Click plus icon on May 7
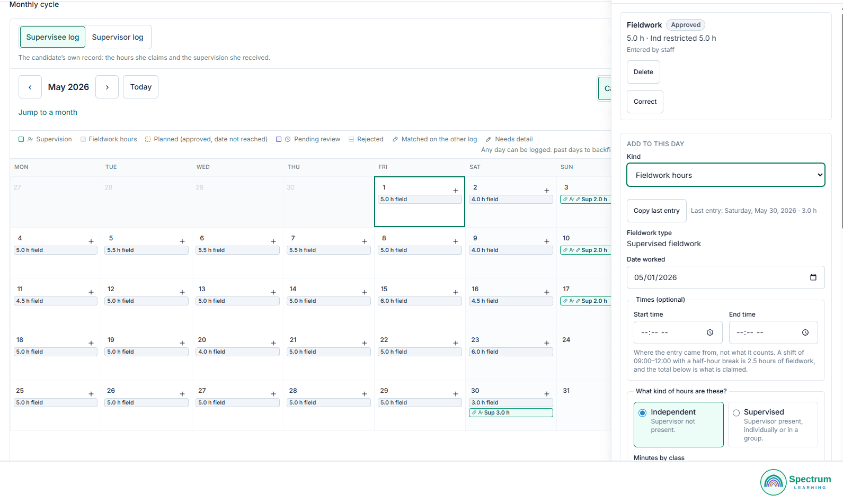This screenshot has height=504, width=843. pyautogui.click(x=365, y=241)
